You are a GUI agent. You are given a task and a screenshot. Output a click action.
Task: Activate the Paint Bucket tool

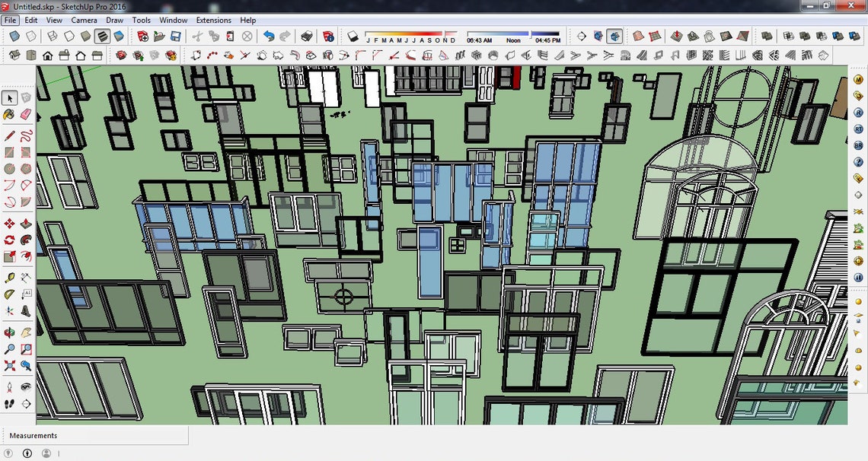click(9, 116)
